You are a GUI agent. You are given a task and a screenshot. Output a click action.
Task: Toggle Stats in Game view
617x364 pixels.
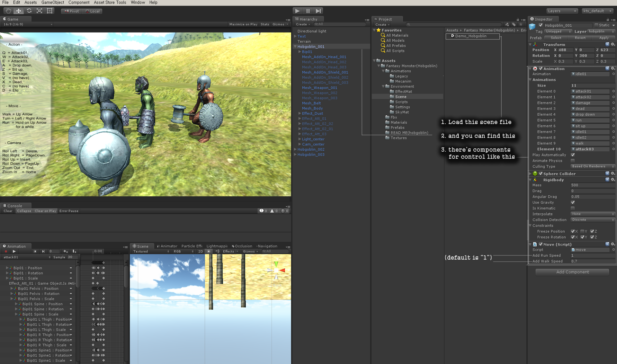pos(265,24)
